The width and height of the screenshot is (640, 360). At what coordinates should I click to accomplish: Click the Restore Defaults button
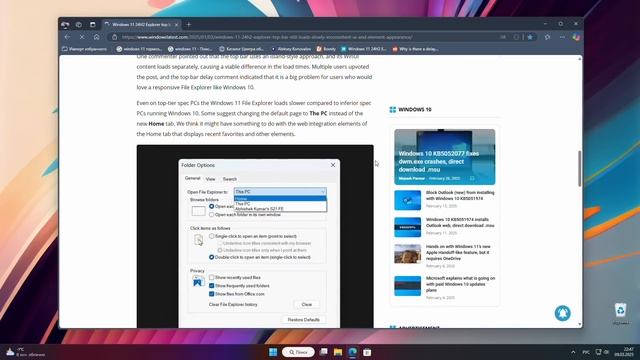click(x=303, y=320)
